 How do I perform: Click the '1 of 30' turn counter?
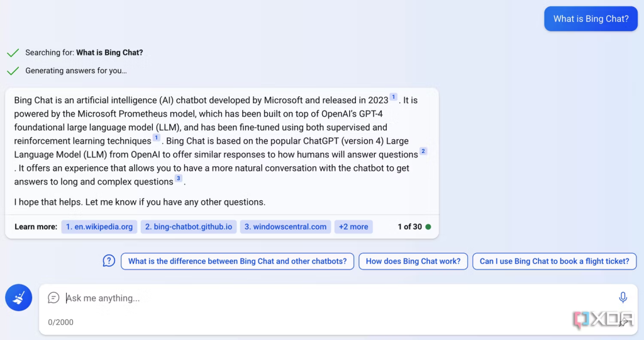409,227
